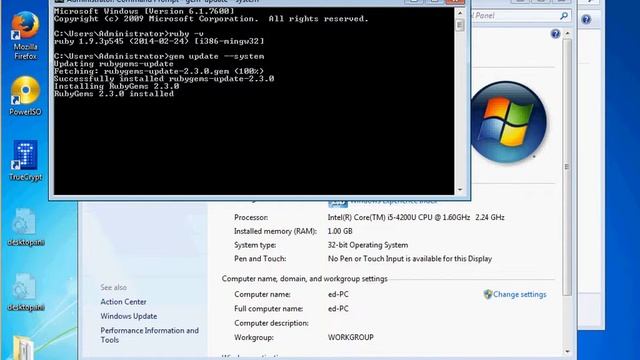Select the lower desktop.ini file icon
This screenshot has width=640, height=360.
[x=25, y=292]
